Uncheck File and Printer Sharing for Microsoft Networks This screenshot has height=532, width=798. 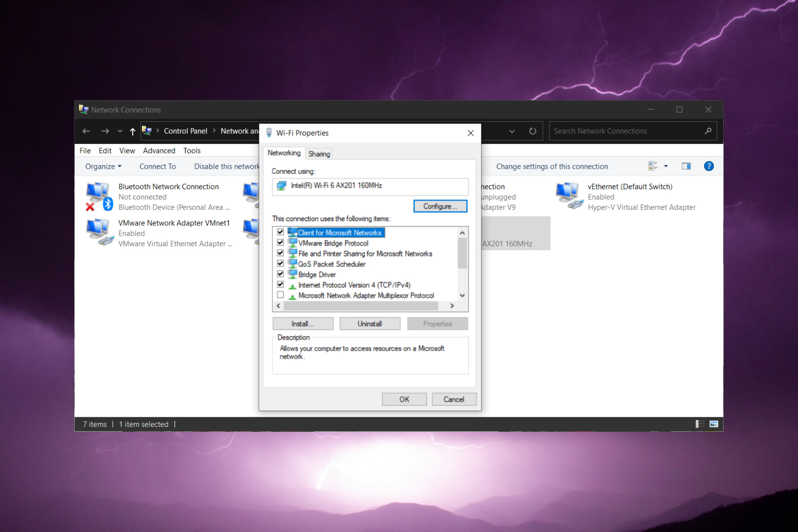tap(281, 253)
